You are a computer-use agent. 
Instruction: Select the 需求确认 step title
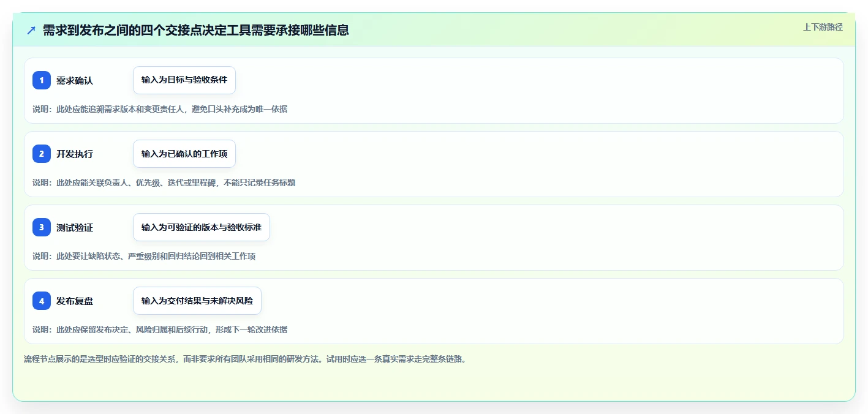click(x=75, y=80)
